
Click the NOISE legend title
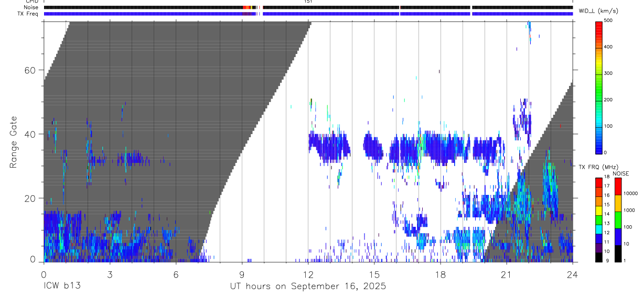[621, 174]
